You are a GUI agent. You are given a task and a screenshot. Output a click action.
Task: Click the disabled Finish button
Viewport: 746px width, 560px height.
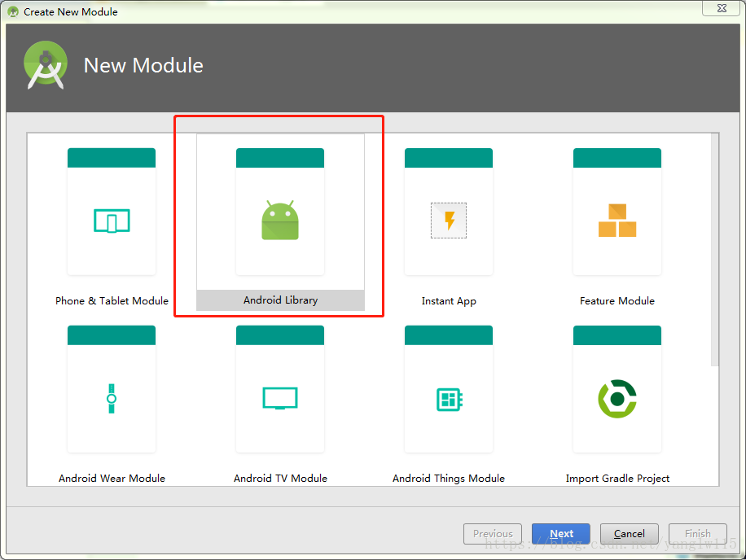click(x=697, y=534)
